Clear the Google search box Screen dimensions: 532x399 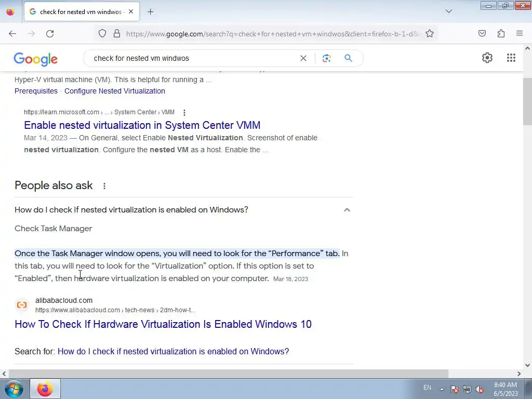[x=303, y=58]
